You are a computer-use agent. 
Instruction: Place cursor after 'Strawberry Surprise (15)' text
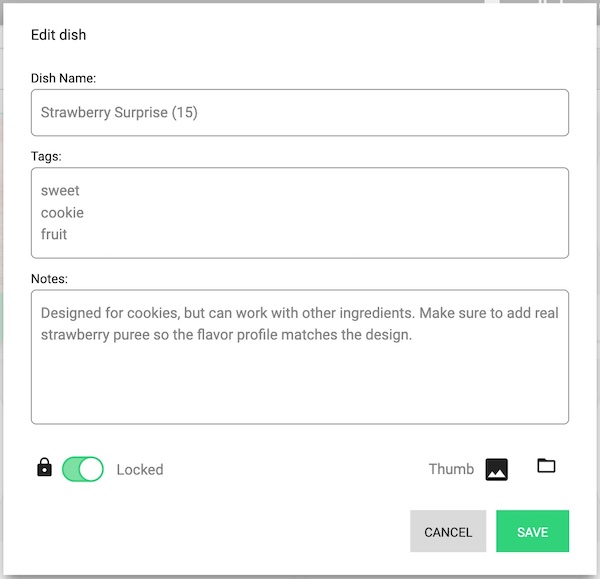(x=198, y=113)
